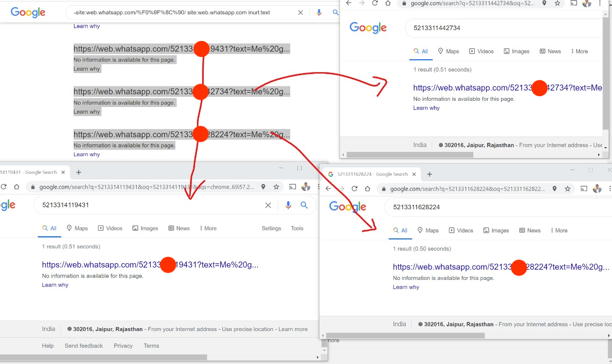This screenshot has height=364, width=612.
Task: Select the All tab in the 5213311628224 window
Action: [x=400, y=230]
